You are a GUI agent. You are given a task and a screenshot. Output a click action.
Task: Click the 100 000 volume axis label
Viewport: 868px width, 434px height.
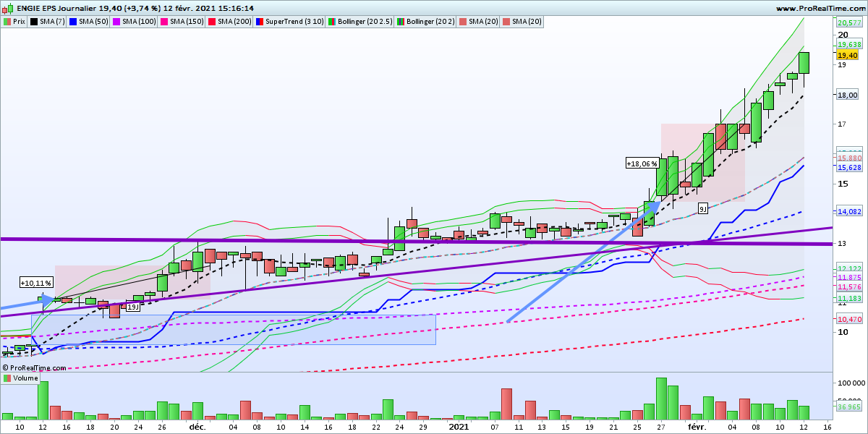850,382
